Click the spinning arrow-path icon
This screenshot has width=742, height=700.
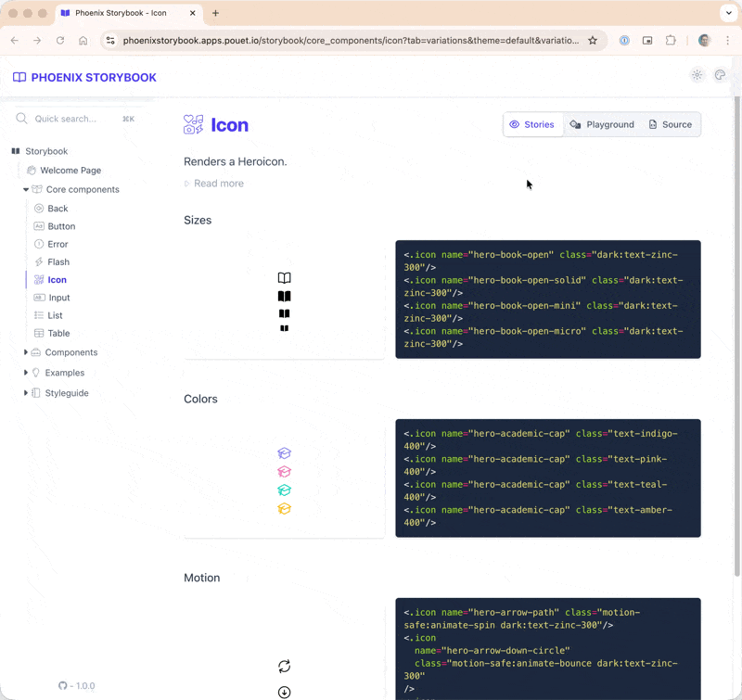pos(285,667)
